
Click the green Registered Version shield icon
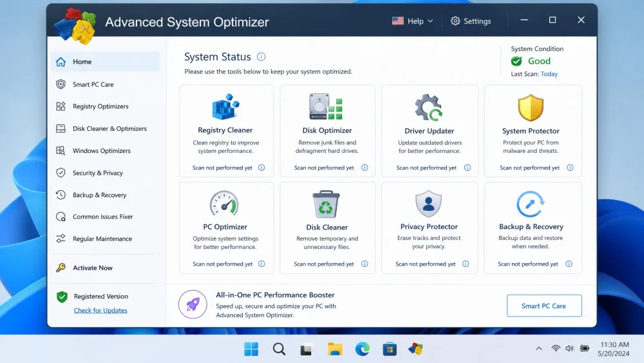(x=62, y=297)
